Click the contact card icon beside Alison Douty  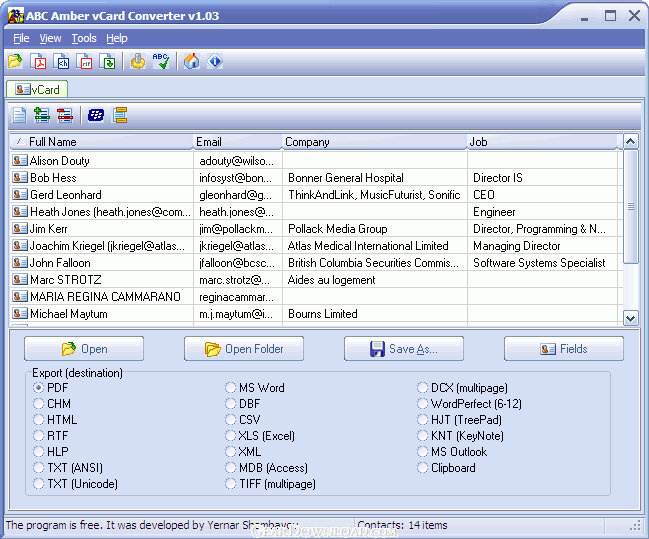(20, 160)
